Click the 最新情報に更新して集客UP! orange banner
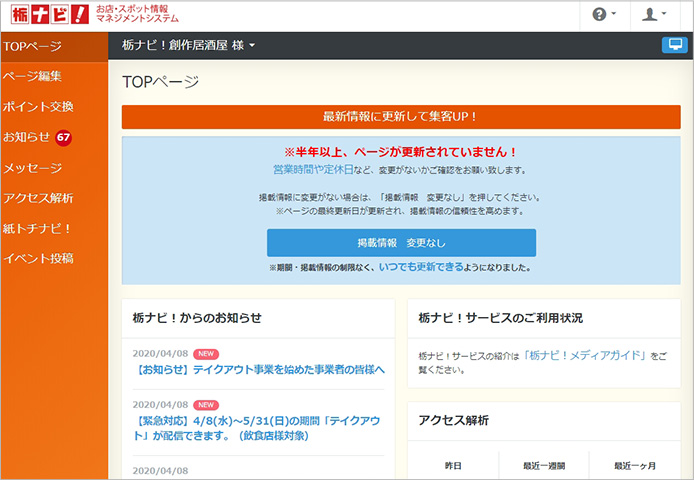 click(401, 117)
